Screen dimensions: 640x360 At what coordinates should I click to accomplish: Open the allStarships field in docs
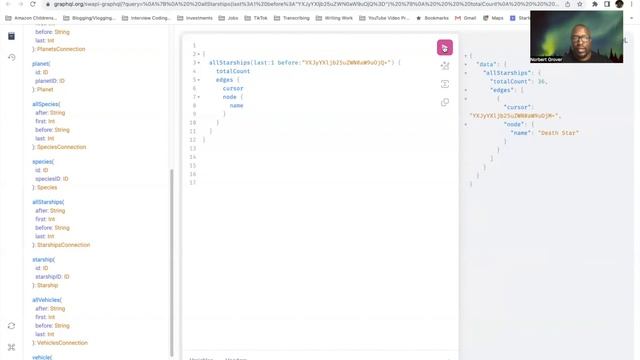(47, 202)
